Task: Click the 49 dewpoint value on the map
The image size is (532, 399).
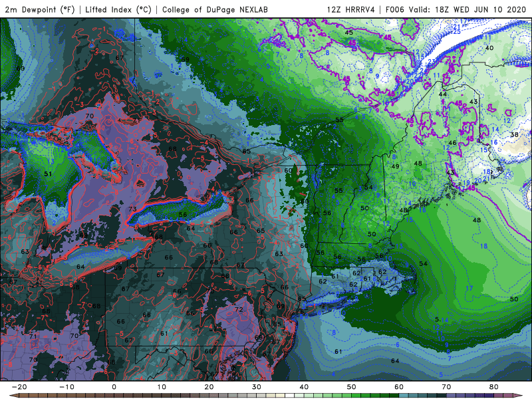Action: click(395, 166)
